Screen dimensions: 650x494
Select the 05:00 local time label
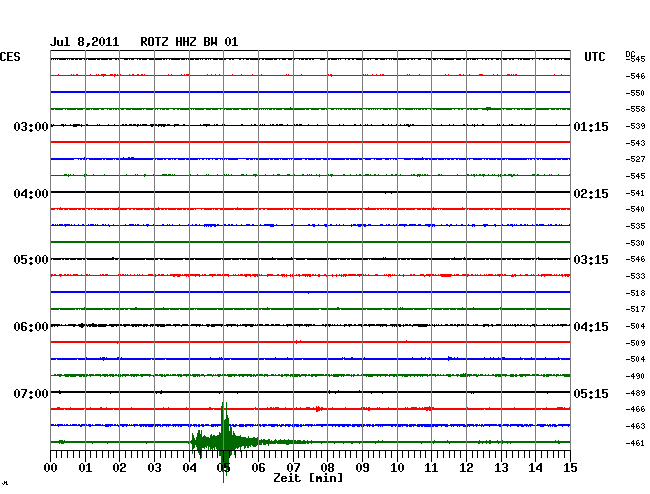pyautogui.click(x=31, y=260)
